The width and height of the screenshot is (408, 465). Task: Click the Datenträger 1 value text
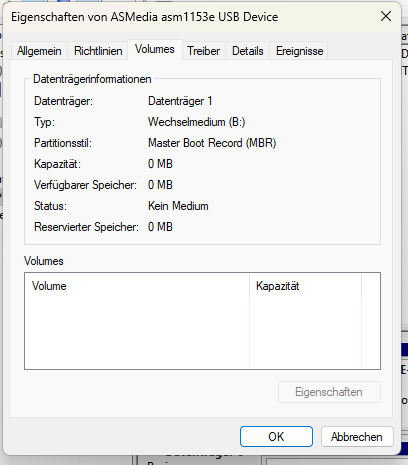tap(180, 101)
